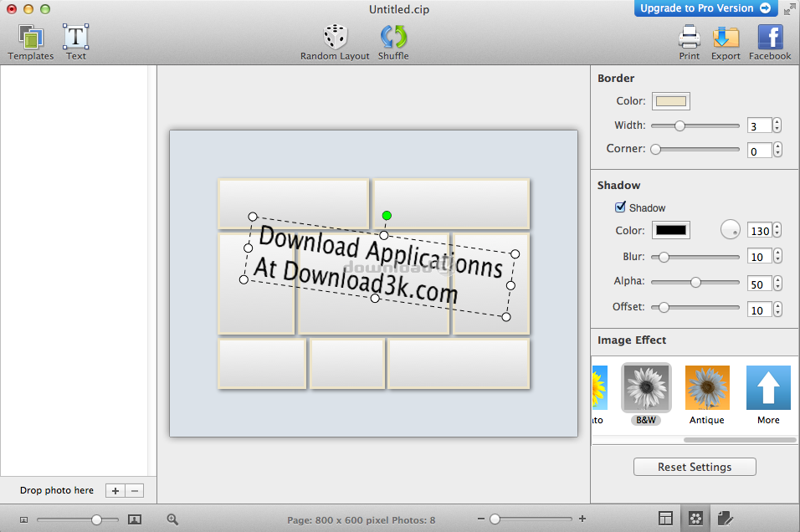Generate a Random Layout
This screenshot has width=800, height=532.
[x=335, y=43]
